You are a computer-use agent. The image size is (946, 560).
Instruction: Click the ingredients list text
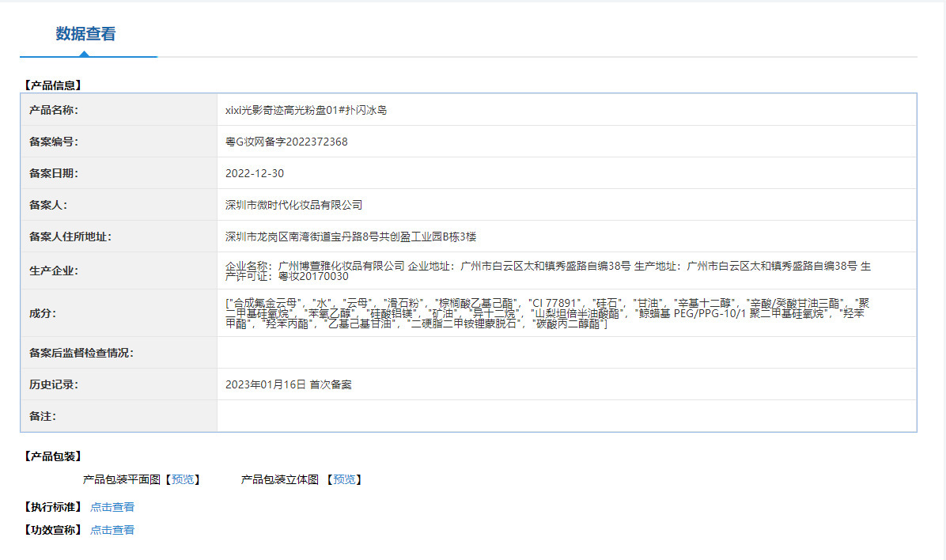(548, 313)
